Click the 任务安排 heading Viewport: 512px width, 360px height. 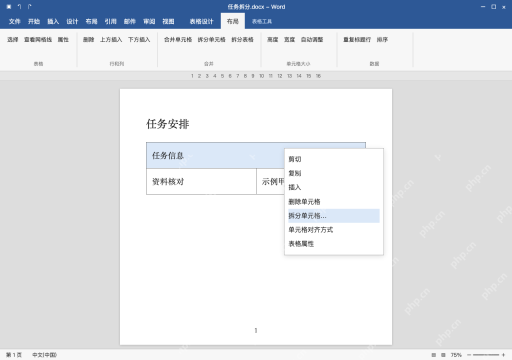tap(168, 124)
